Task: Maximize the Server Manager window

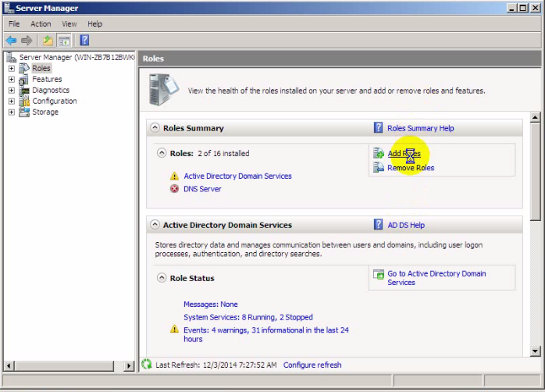Action: (523, 8)
